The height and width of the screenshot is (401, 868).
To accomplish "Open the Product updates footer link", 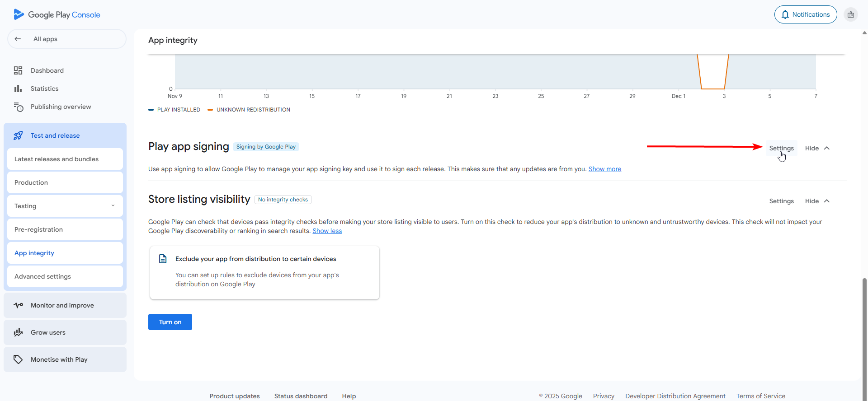I will (x=235, y=396).
